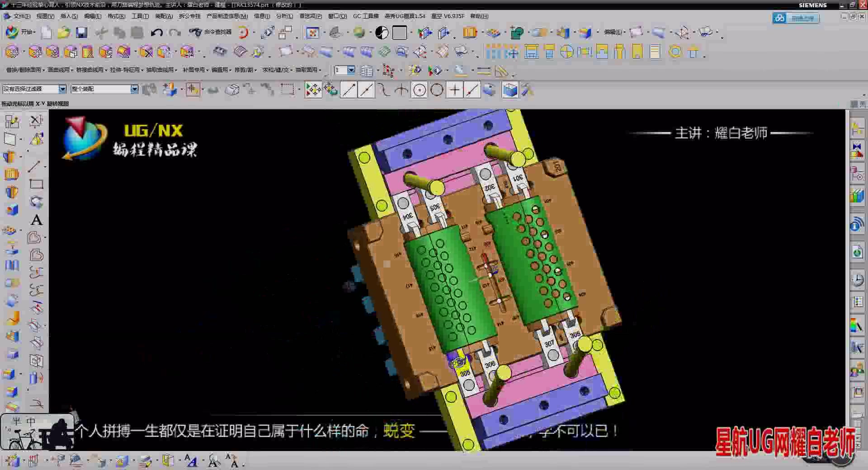Open the '整个装配' selection scope dropdown

(134, 89)
